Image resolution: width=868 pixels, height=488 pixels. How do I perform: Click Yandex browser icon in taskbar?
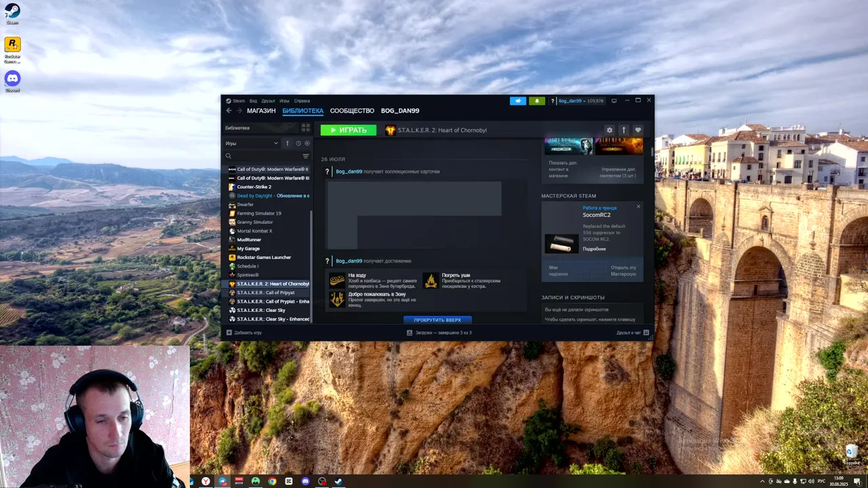pos(205,481)
